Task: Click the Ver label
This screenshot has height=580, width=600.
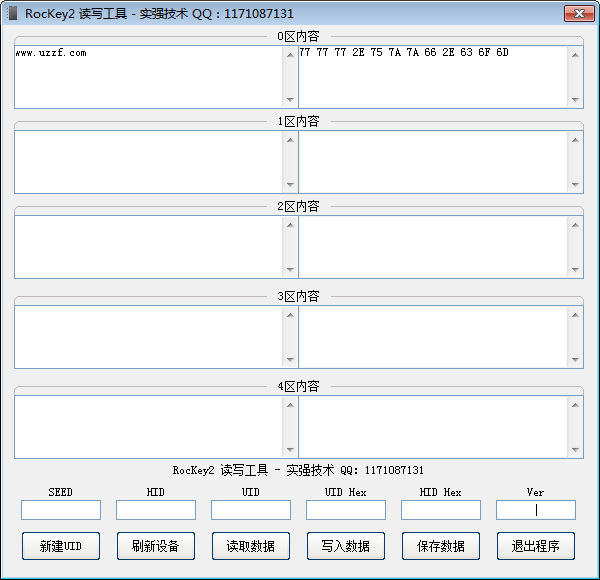Action: click(535, 492)
